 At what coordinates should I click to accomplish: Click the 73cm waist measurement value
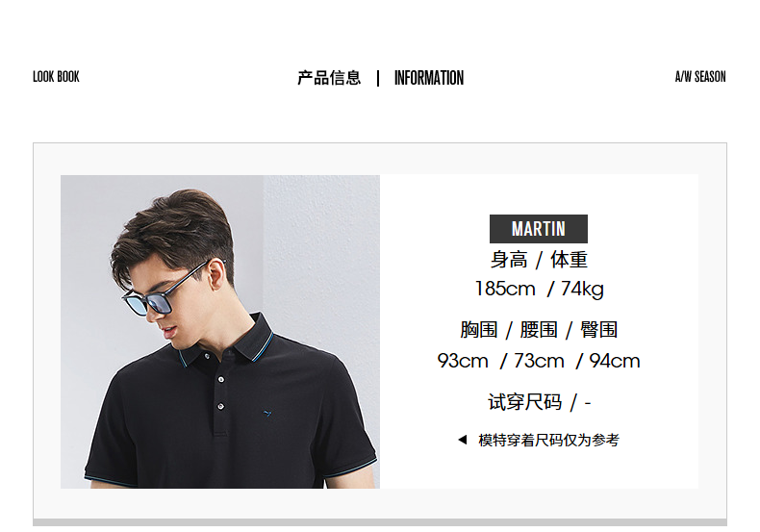pyautogui.click(x=539, y=361)
